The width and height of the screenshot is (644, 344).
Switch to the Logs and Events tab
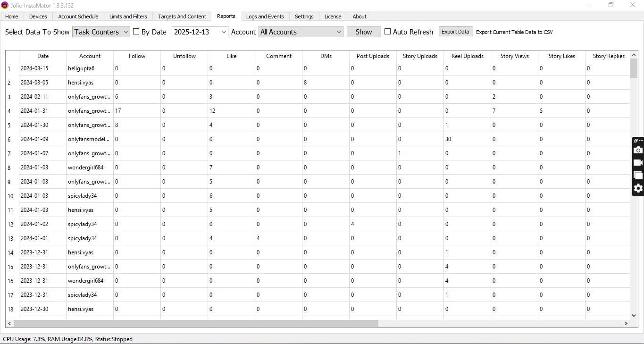[x=265, y=17]
